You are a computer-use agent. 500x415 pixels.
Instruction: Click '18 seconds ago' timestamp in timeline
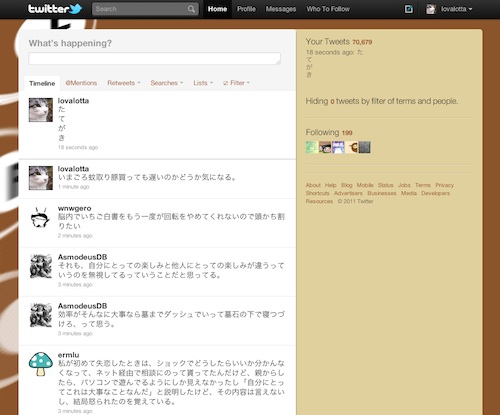pyautogui.click(x=78, y=147)
